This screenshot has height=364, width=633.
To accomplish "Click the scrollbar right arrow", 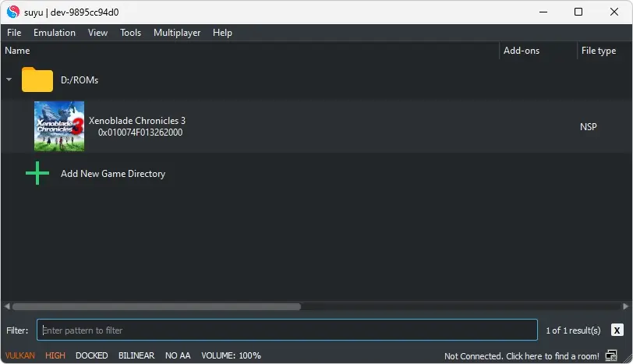I will point(626,306).
